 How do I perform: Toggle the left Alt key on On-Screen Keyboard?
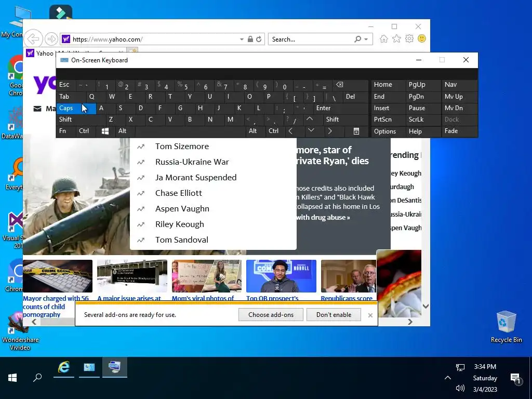pyautogui.click(x=125, y=131)
